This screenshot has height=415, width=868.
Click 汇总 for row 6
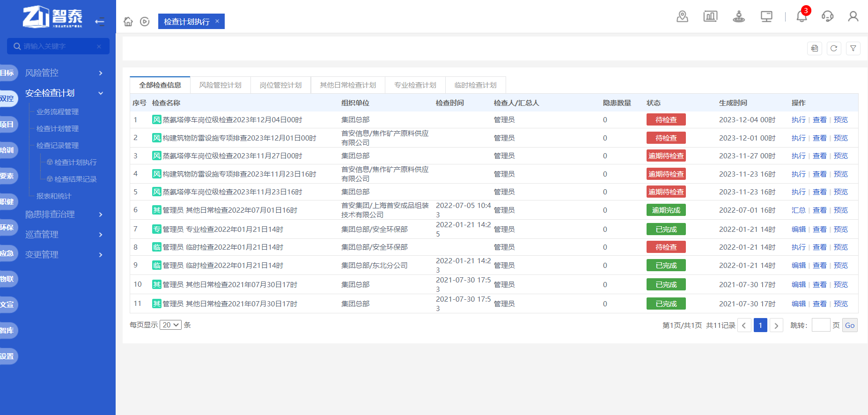799,210
